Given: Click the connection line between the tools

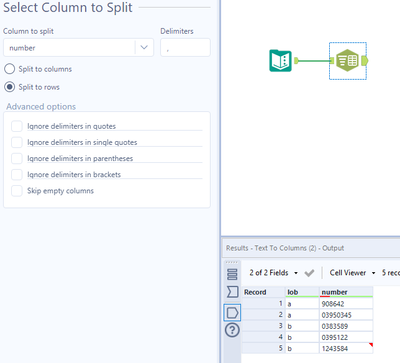Looking at the screenshot, I should point(314,61).
